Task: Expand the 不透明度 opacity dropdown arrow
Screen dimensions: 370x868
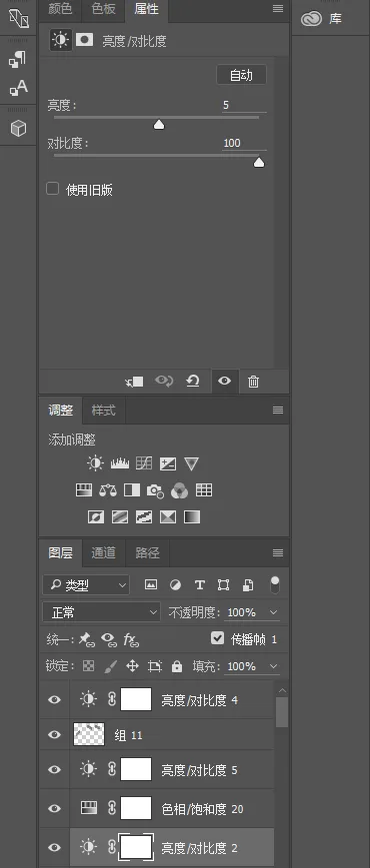Action: pos(273,612)
